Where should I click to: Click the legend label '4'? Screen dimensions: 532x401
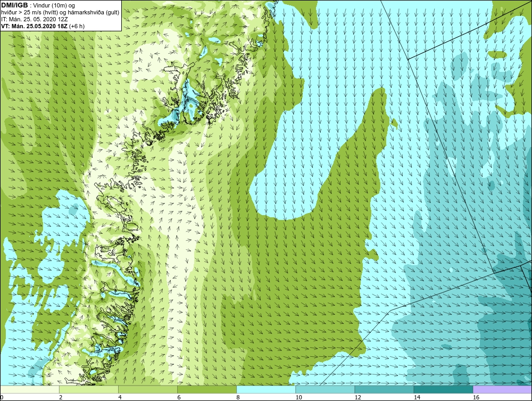pyautogui.click(x=120, y=397)
